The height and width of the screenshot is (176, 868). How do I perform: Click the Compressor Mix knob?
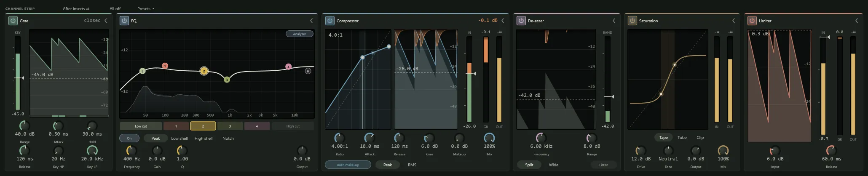click(x=489, y=138)
